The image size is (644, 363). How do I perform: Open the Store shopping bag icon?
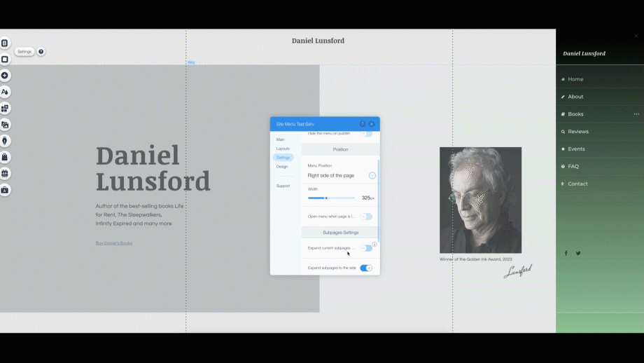pyautogui.click(x=5, y=157)
